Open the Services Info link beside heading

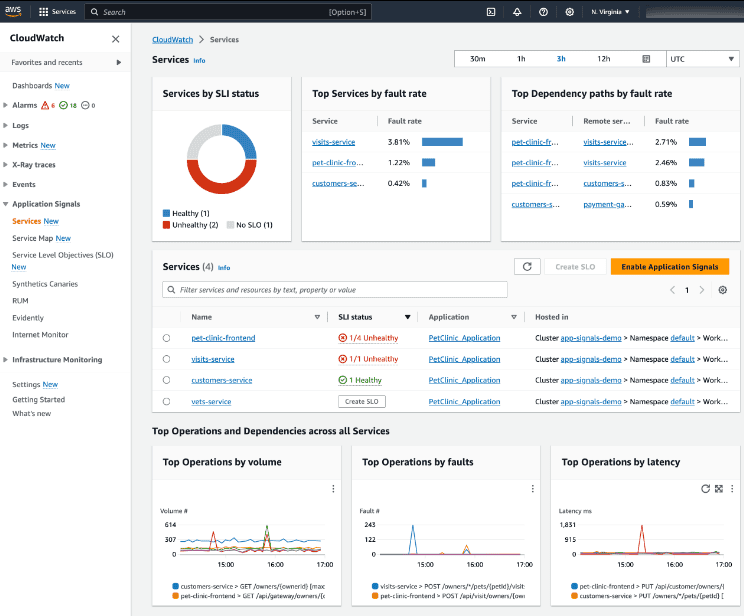[199, 61]
